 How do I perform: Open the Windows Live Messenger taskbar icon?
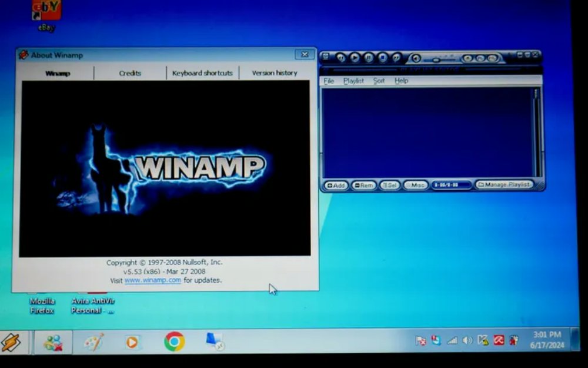pyautogui.click(x=54, y=343)
